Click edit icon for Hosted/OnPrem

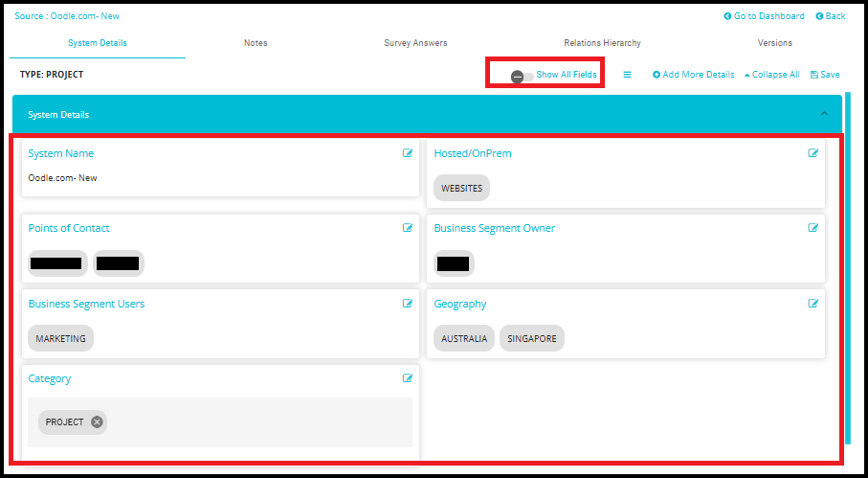click(813, 153)
